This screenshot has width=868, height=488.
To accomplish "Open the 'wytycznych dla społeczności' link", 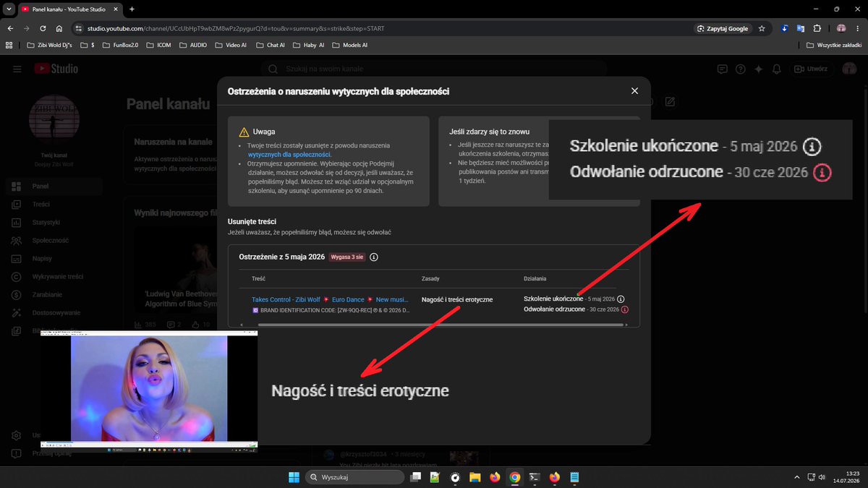I will pyautogui.click(x=289, y=155).
